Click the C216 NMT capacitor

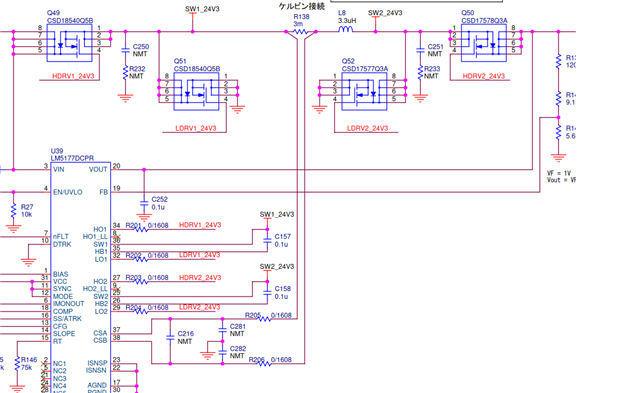[170, 337]
